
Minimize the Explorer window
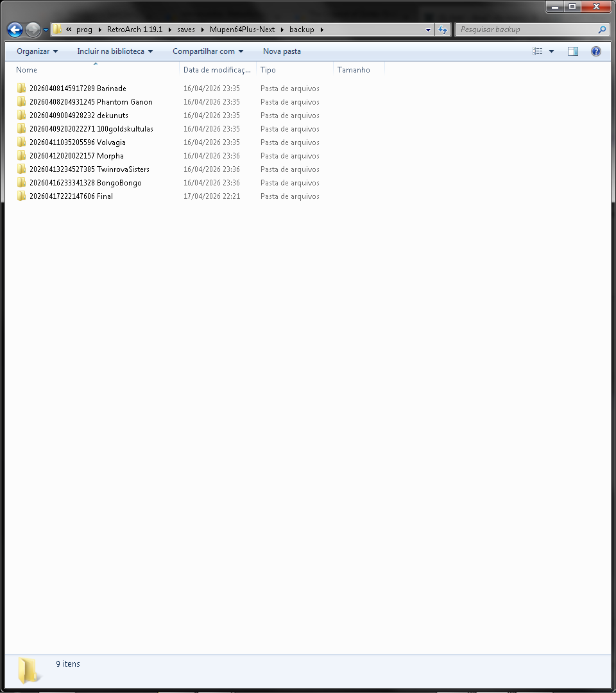coord(555,6)
